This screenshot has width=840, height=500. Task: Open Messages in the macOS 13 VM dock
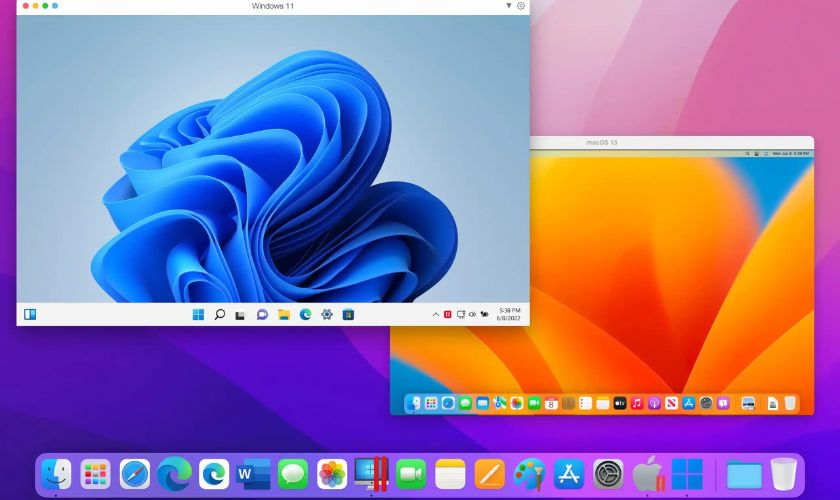coord(466,403)
